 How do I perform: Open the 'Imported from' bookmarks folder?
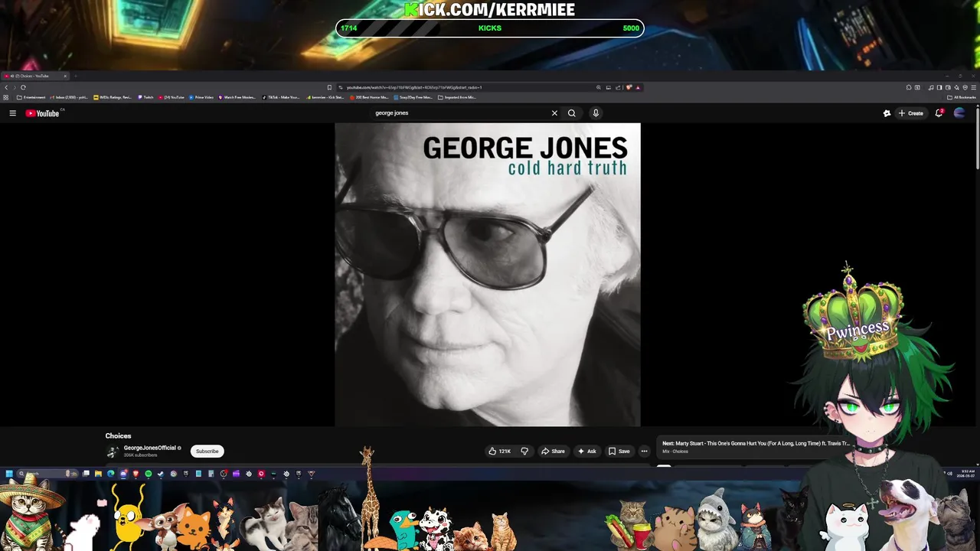click(x=457, y=97)
